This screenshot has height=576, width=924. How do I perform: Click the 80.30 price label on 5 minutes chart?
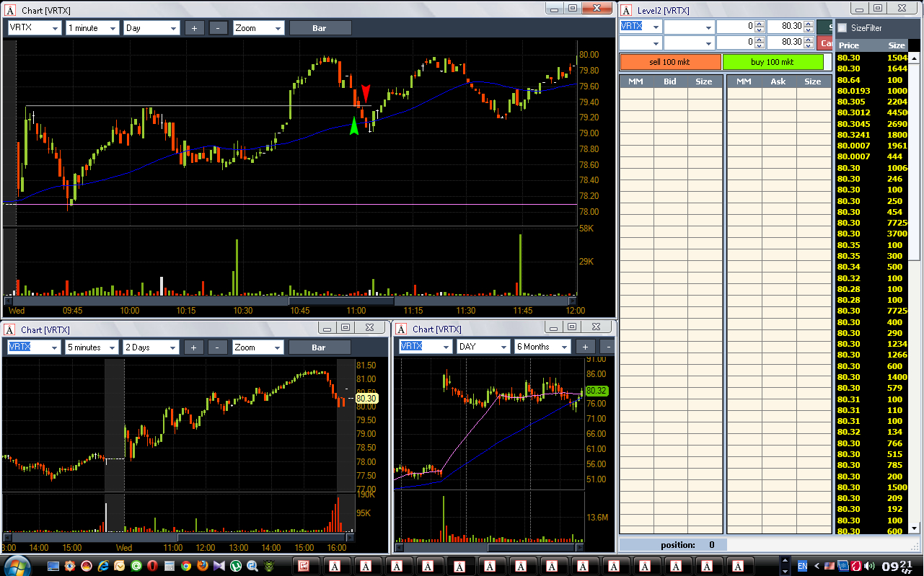366,398
